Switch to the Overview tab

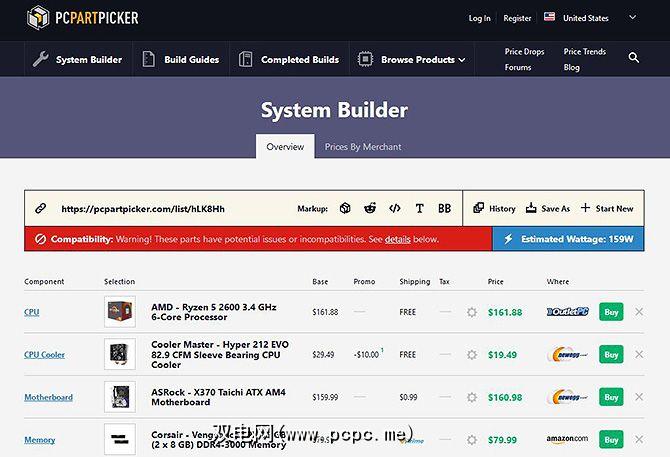[x=285, y=146]
